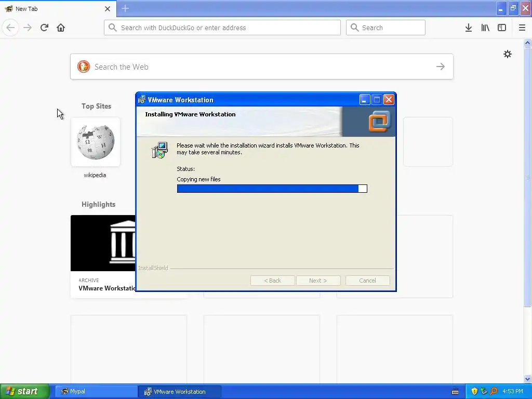Click the browser forward arrow
Viewport: 532px width, 399px height.
coord(28,28)
